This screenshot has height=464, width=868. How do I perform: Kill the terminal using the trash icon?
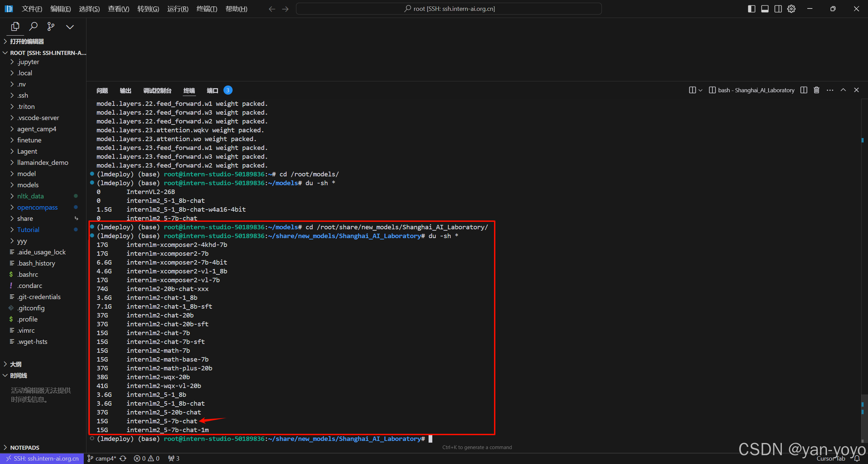[816, 90]
